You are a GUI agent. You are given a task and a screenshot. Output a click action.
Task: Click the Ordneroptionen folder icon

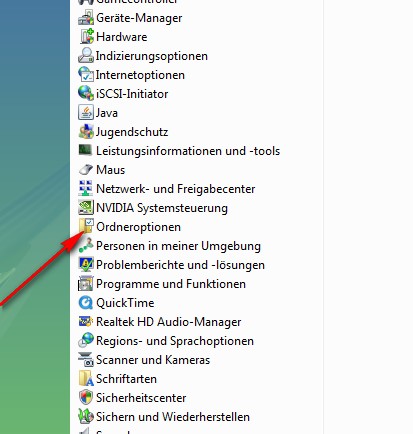click(86, 227)
